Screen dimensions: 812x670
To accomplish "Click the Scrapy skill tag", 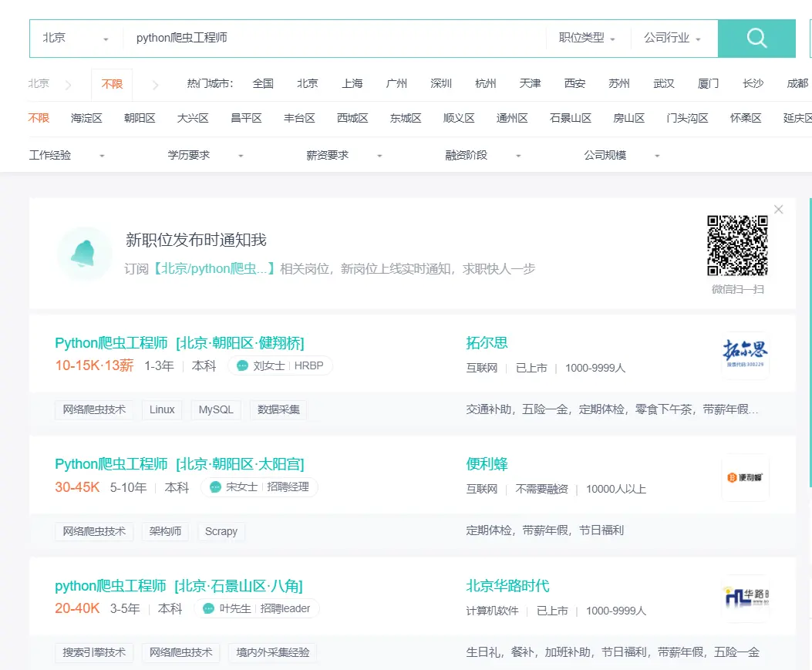I will tap(221, 531).
